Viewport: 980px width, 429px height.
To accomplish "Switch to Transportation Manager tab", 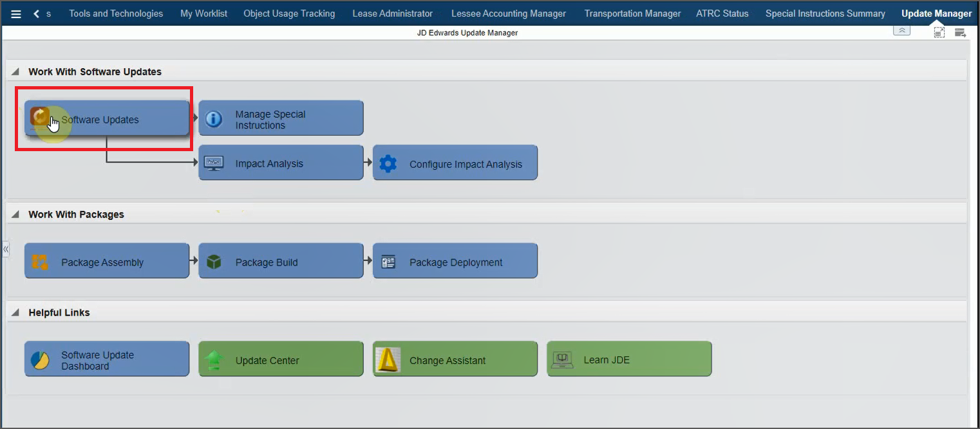I will [632, 14].
